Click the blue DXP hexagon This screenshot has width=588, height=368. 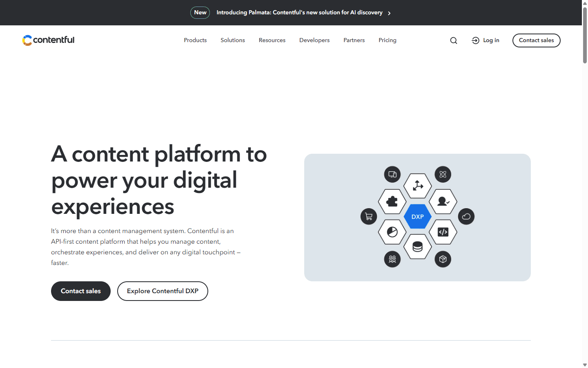click(x=418, y=217)
